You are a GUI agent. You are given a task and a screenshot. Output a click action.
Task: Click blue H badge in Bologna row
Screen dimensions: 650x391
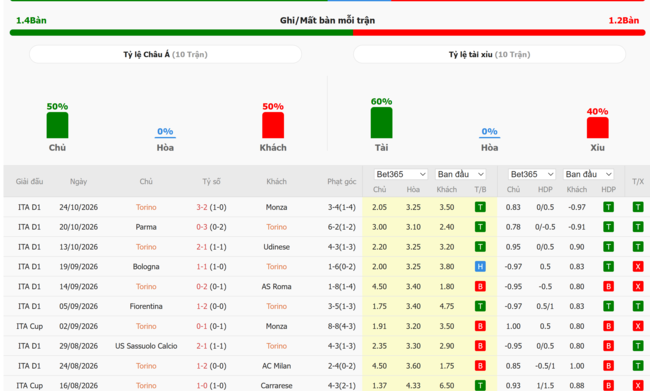tap(480, 267)
